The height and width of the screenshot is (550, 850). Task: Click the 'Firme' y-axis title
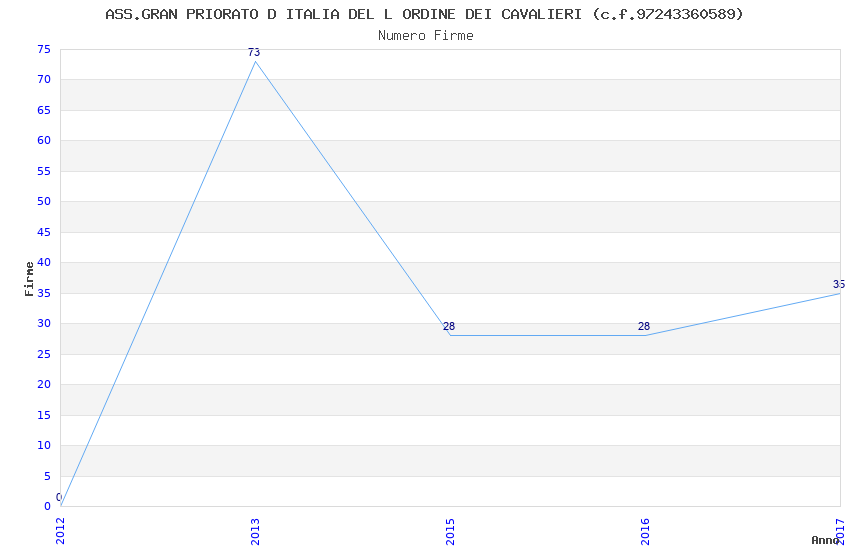[29, 279]
